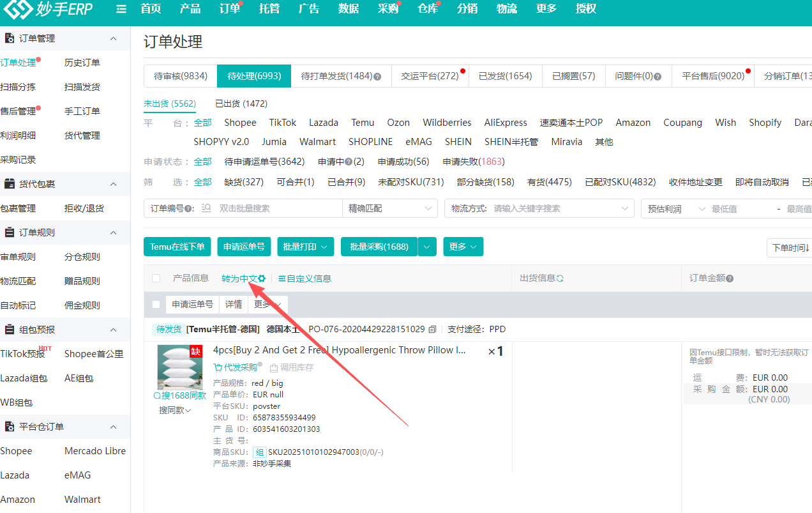Check the order row checkbox beside 申请运单号

(x=156, y=305)
